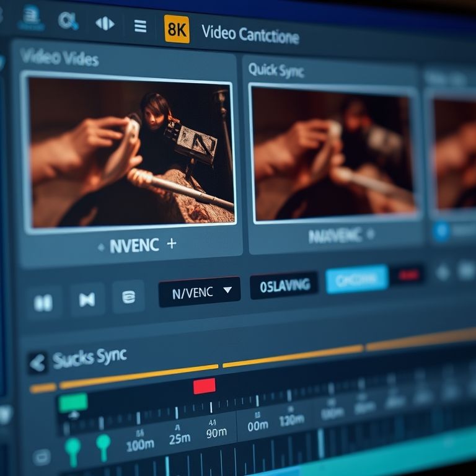Select the Video Cantctione title
The height and width of the screenshot is (476, 476).
tap(250, 35)
